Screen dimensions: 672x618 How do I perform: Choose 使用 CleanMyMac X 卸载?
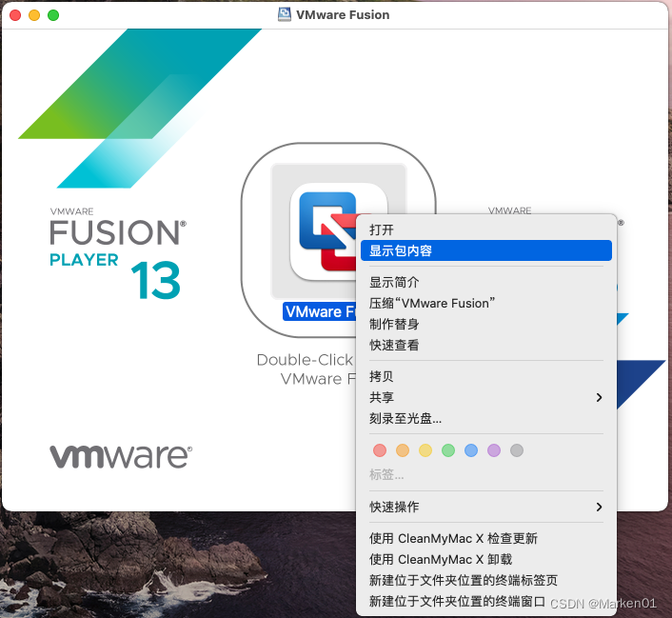click(486, 559)
